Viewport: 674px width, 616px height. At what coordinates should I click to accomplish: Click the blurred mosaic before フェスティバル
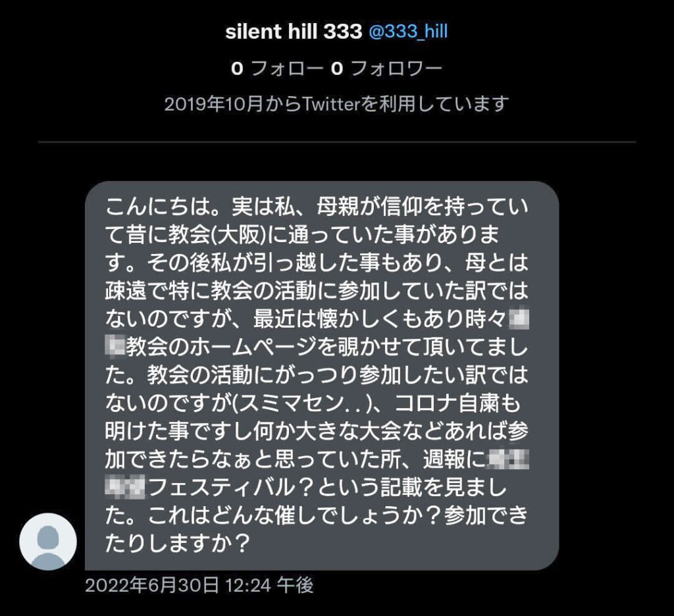click(125, 488)
